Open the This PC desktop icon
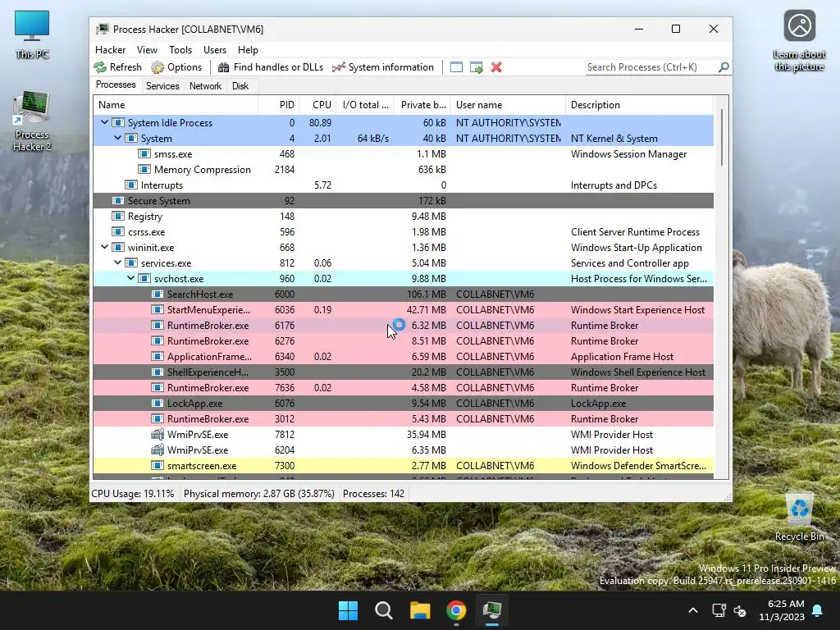 pos(32,34)
